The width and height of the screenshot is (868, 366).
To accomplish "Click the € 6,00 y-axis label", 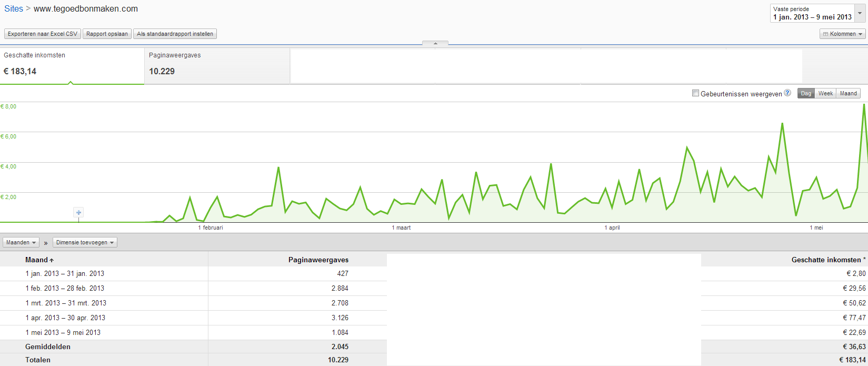I will pyautogui.click(x=8, y=136).
